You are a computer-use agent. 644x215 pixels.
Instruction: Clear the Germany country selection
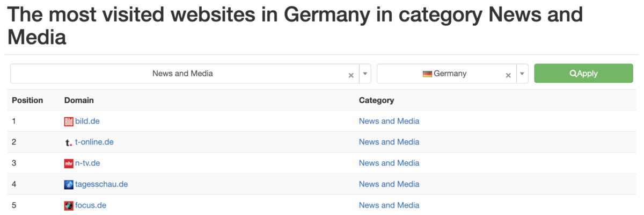(x=508, y=75)
